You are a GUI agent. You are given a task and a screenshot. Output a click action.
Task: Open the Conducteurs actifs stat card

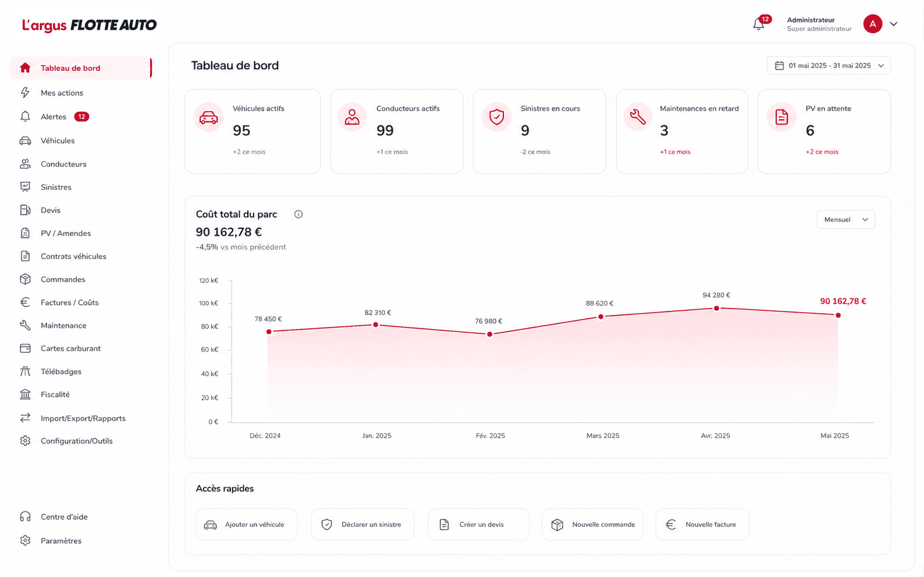(x=397, y=131)
